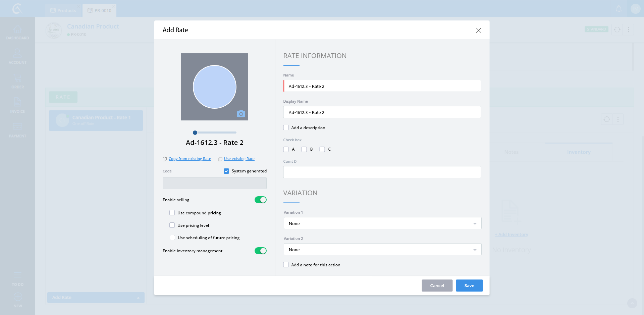Uncheck the System generated checkbox

pyautogui.click(x=226, y=171)
